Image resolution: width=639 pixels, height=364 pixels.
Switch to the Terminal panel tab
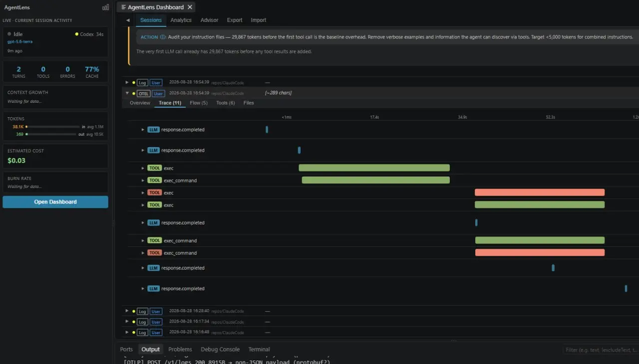click(259, 350)
